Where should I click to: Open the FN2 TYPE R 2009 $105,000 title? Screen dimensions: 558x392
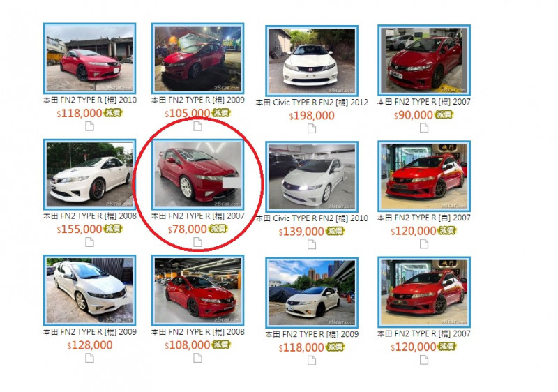(198, 100)
